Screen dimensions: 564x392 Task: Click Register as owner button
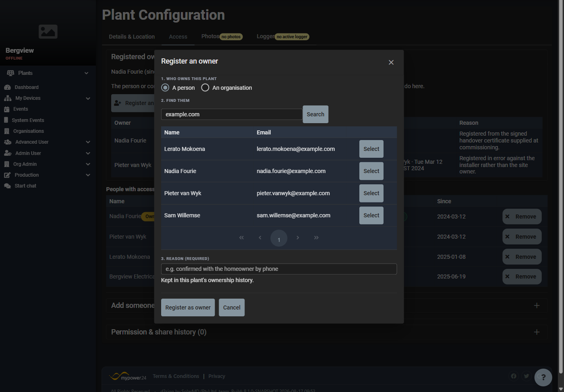[x=188, y=307]
